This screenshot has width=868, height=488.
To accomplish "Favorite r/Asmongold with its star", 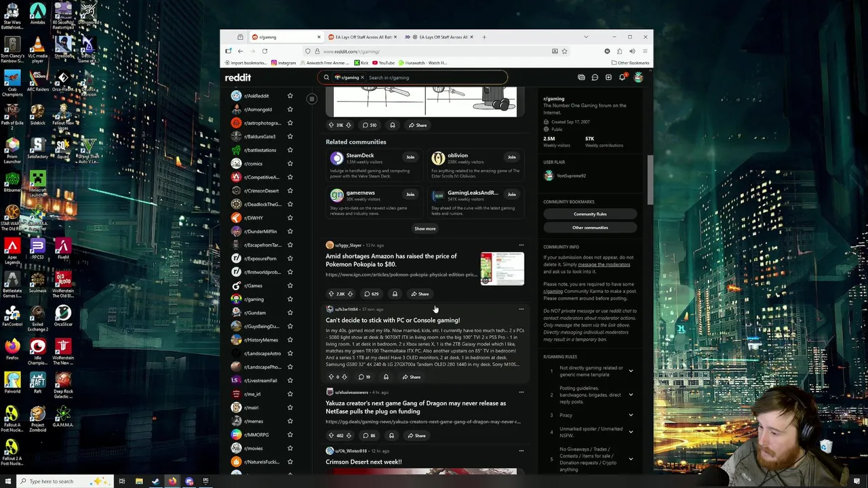I will [290, 109].
